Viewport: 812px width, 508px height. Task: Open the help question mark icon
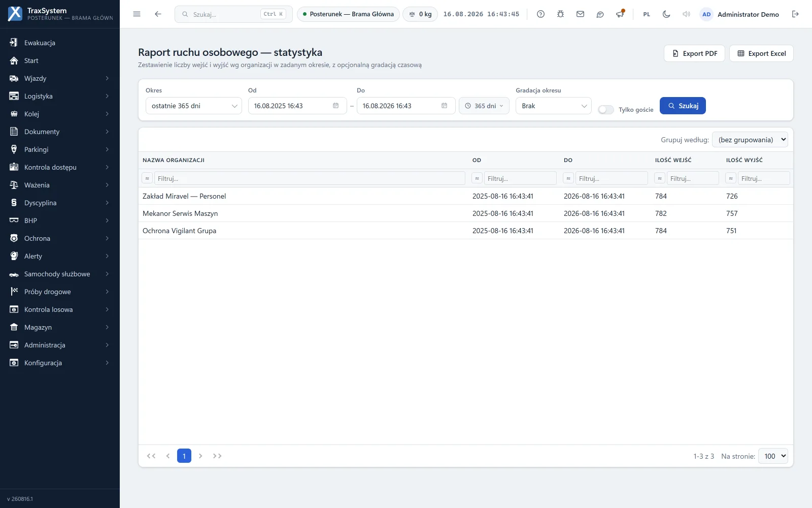(x=540, y=14)
